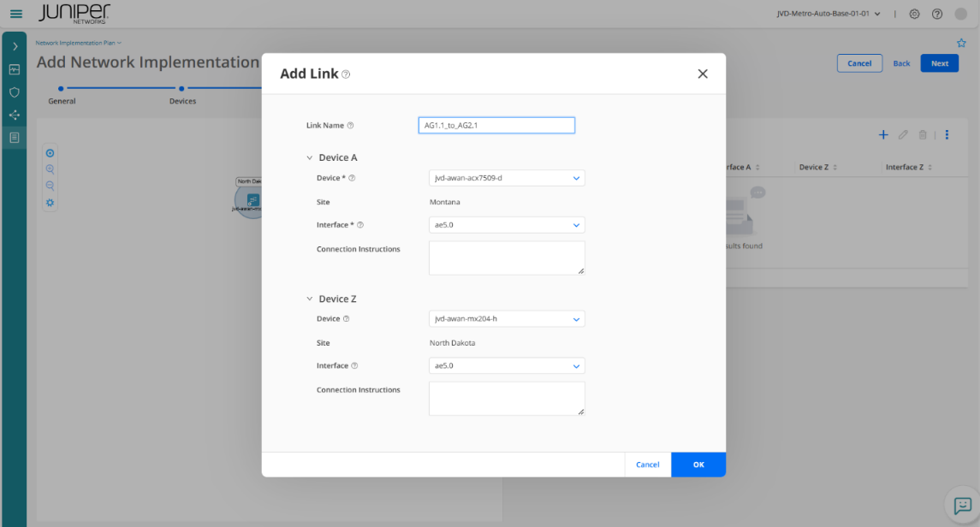Viewport: 980px width, 527px height.
Task: Click the Link Name help icon
Action: (350, 126)
